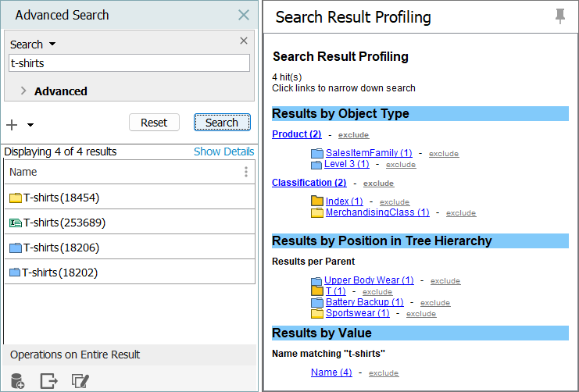Click the Show Details link

(x=223, y=151)
